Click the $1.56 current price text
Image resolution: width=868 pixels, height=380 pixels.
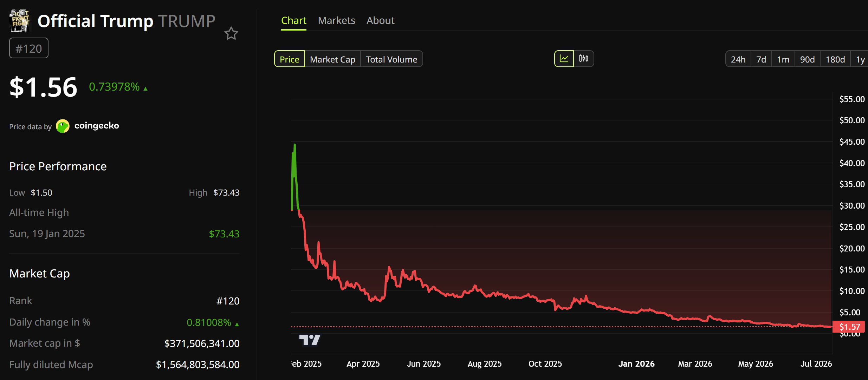[x=43, y=87]
